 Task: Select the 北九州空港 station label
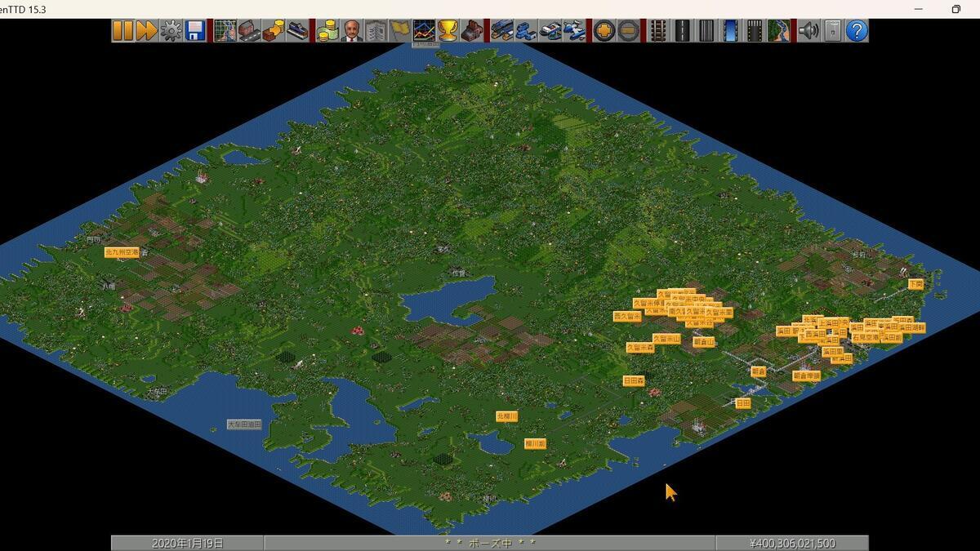[x=122, y=252]
